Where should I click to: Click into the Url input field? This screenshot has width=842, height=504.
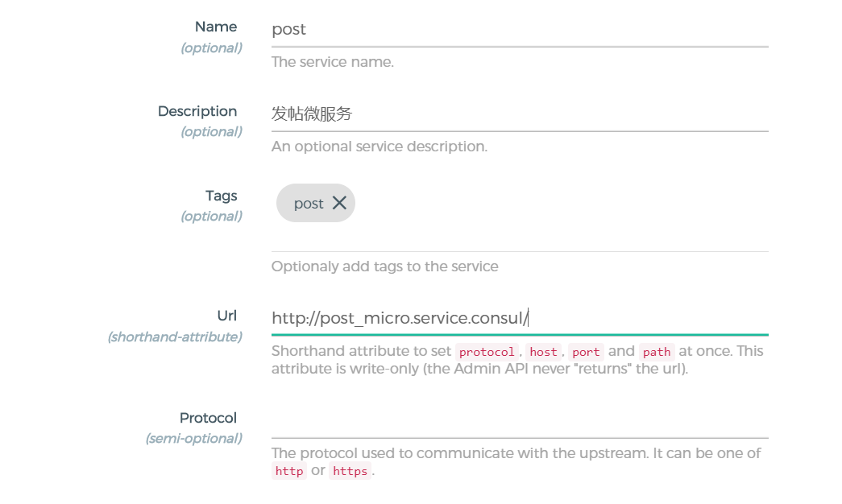pos(520,319)
